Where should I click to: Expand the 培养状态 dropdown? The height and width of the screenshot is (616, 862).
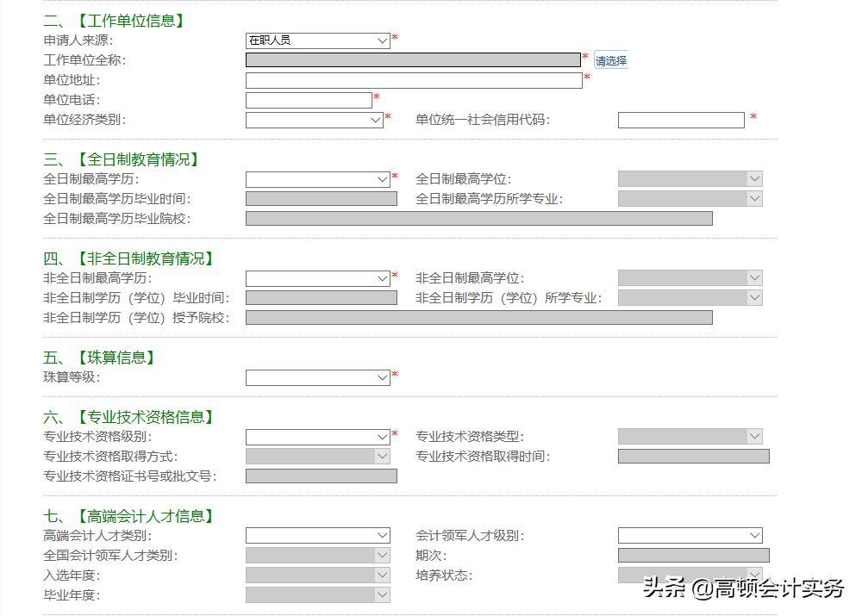tap(690, 575)
